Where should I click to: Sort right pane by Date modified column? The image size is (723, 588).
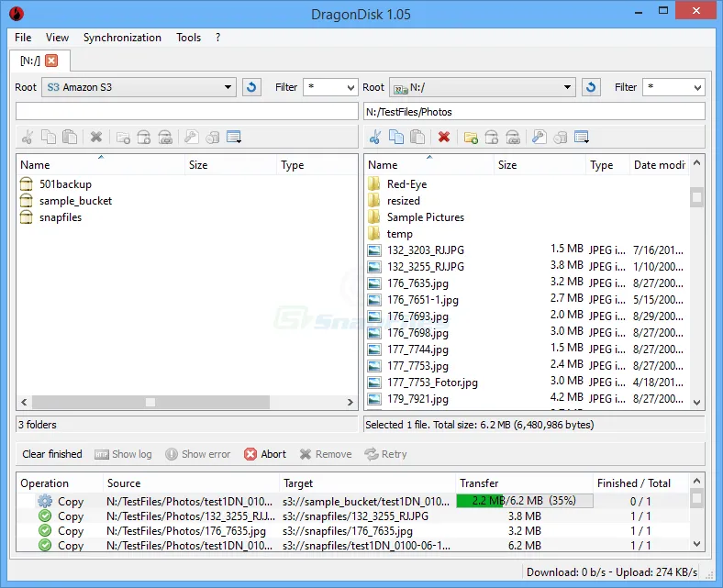(x=659, y=164)
